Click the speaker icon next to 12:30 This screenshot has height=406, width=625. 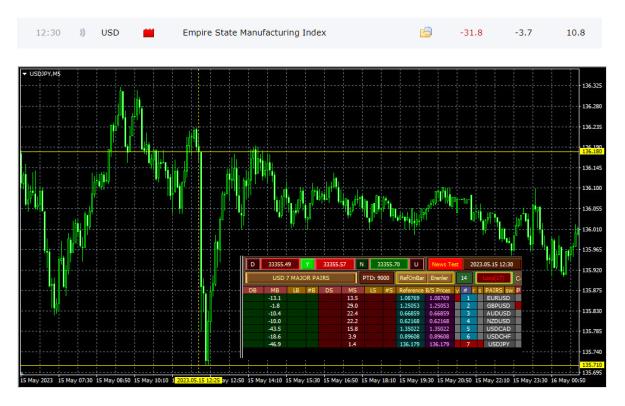click(82, 33)
